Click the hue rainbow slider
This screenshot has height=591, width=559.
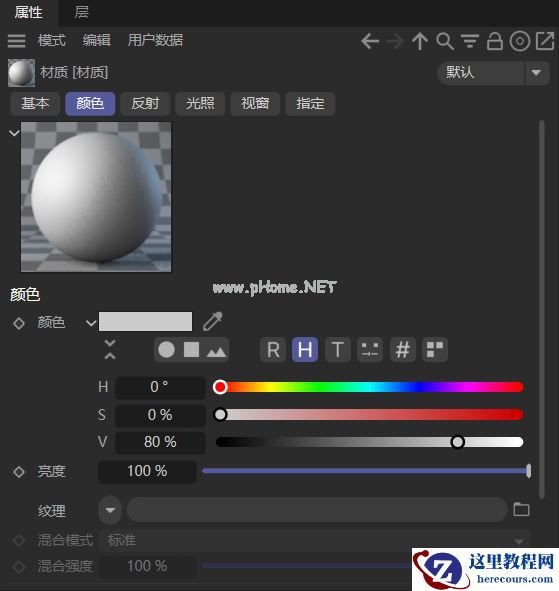point(369,387)
